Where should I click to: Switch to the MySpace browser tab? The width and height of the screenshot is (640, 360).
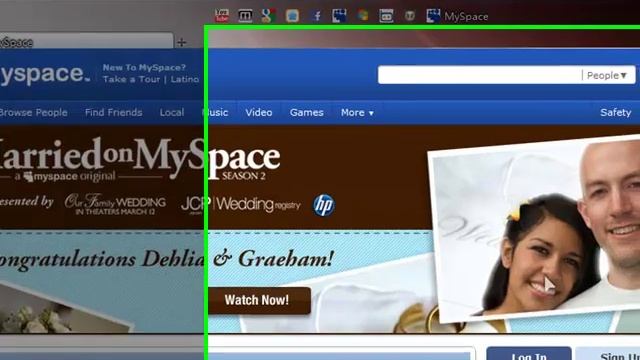(86, 41)
